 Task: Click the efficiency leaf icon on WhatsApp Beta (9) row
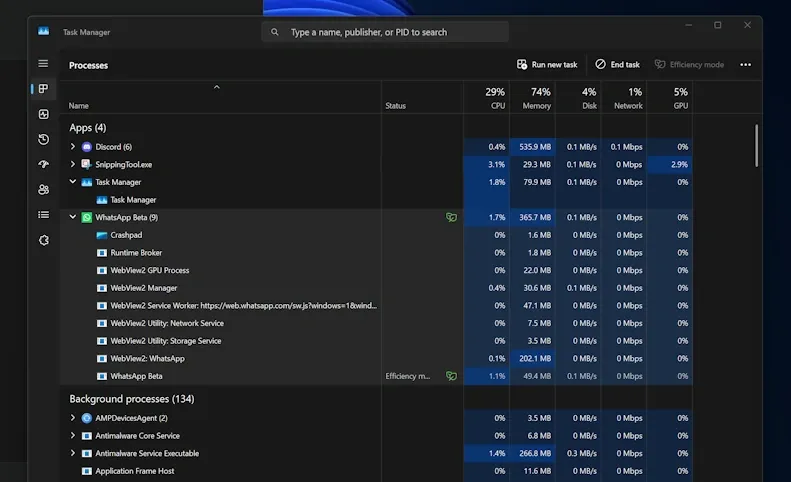(x=451, y=218)
